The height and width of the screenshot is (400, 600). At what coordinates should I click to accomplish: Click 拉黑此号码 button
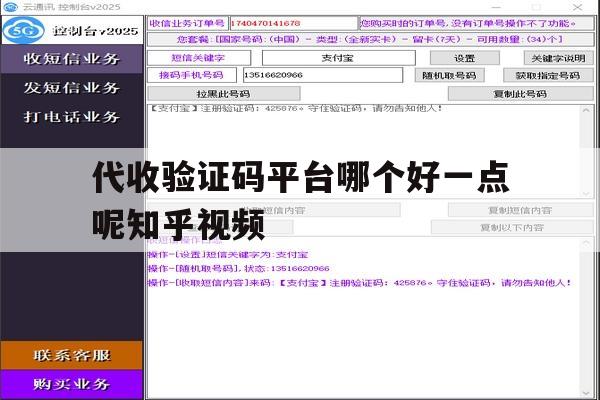click(223, 93)
